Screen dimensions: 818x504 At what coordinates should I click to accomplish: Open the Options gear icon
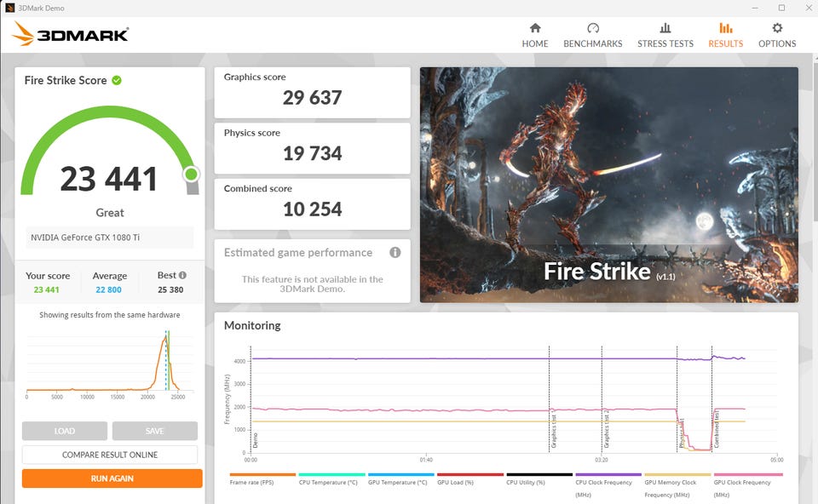click(x=776, y=28)
